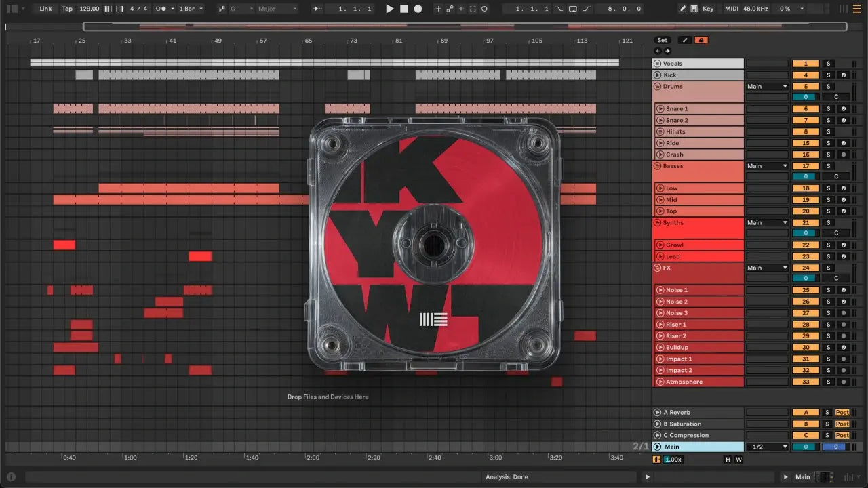868x488 pixels.
Task: Toggle the Draw Mode pencil icon
Action: 682,9
